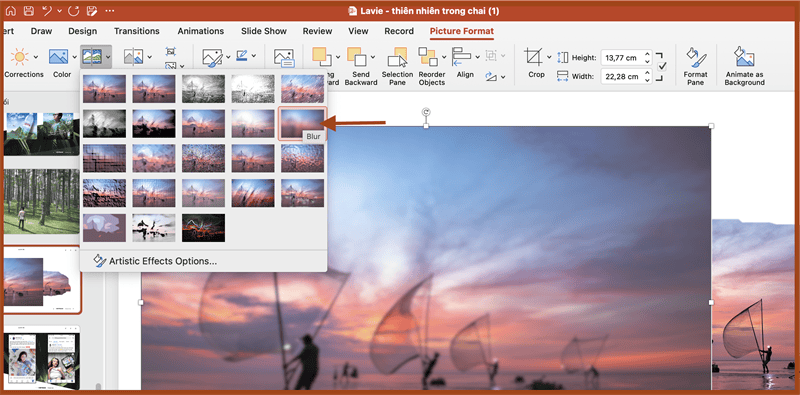The height and width of the screenshot is (395, 800).
Task: Click the Compress Pictures icon
Action: pos(170,52)
